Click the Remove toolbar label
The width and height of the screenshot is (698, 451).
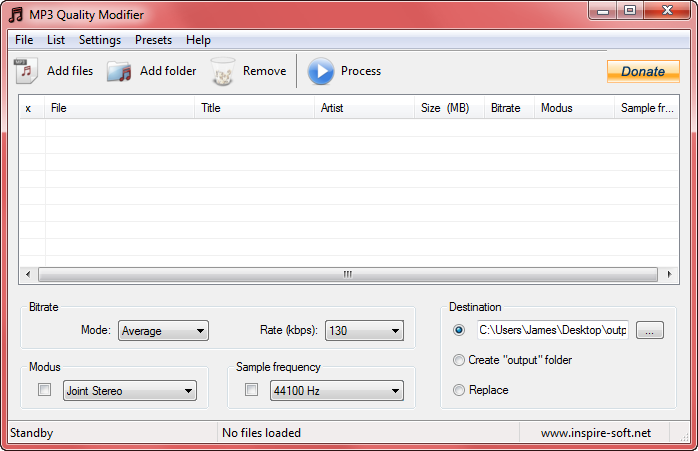pos(264,71)
